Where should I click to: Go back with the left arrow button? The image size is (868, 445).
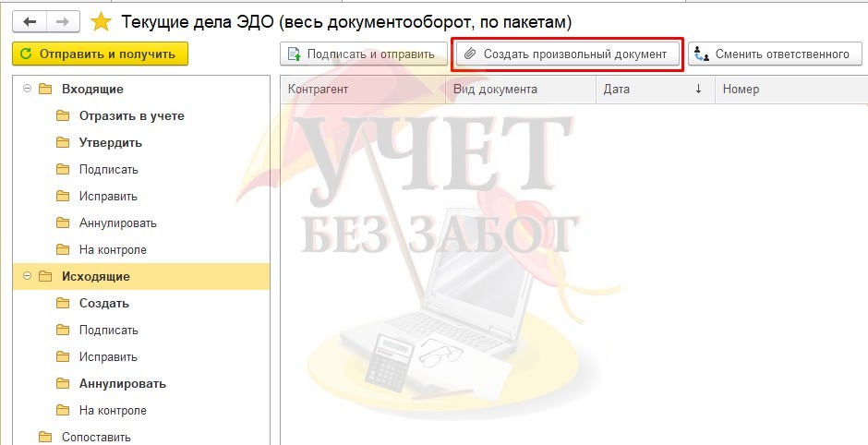click(30, 21)
